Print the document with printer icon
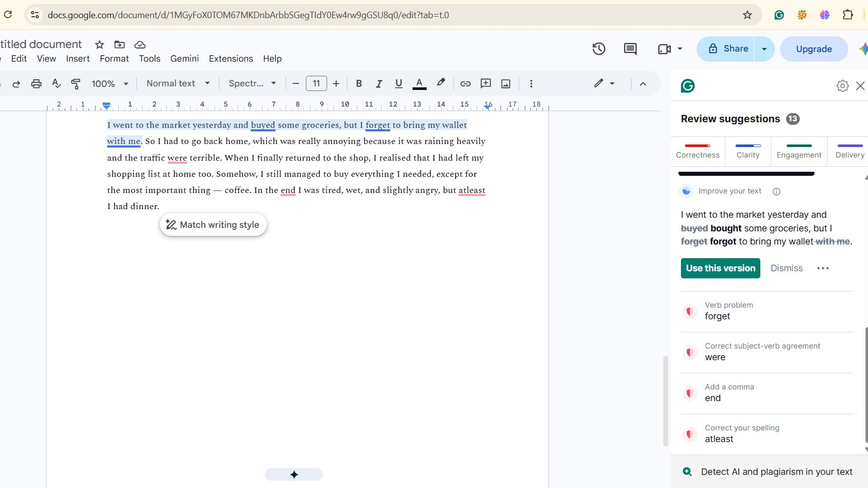 click(x=36, y=84)
